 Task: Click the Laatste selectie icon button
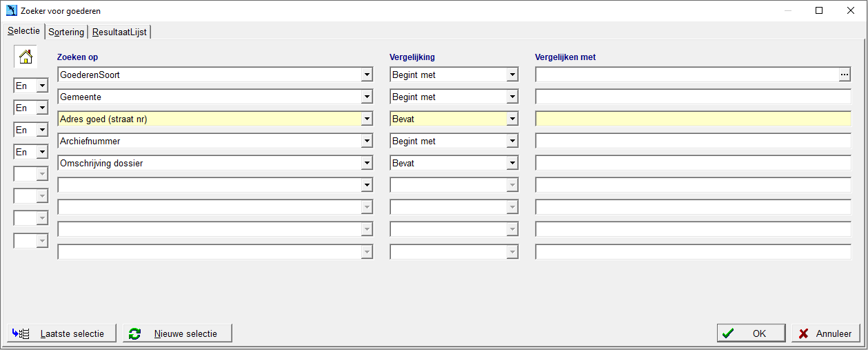pyautogui.click(x=61, y=333)
